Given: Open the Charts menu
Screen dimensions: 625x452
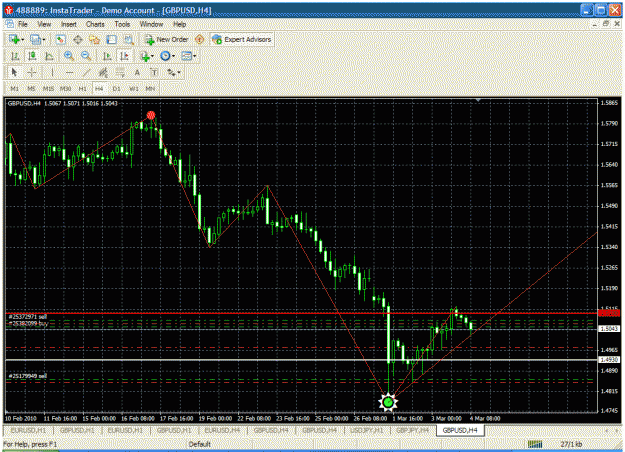Looking at the screenshot, I should (x=95, y=24).
